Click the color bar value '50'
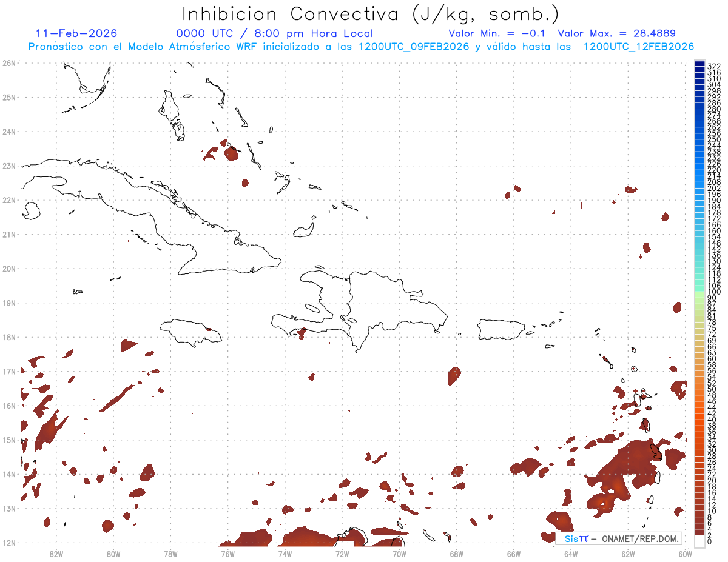This screenshot has height=562, width=728. tap(712, 389)
